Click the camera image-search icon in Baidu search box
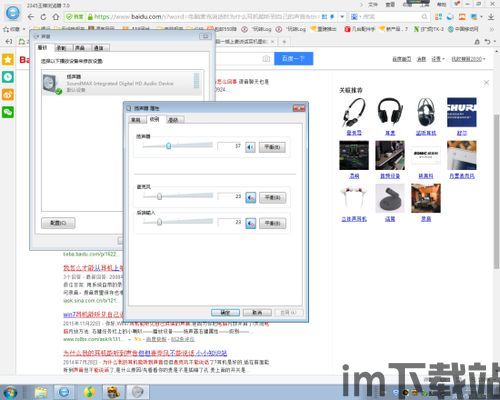The image size is (500, 400). [x=266, y=59]
